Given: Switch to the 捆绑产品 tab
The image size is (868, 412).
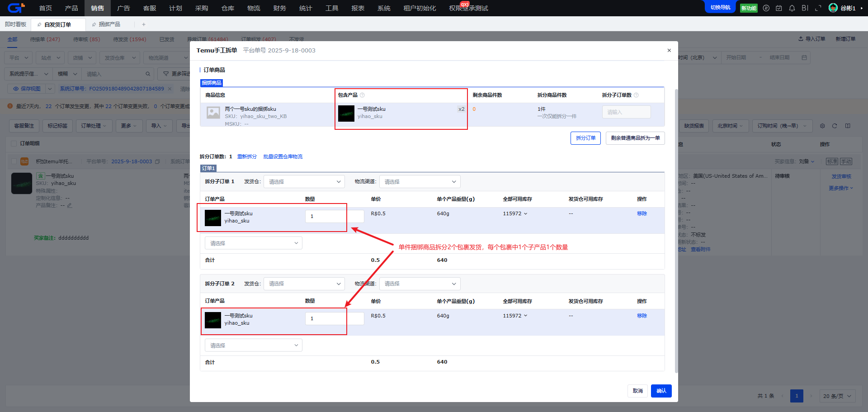Looking at the screenshot, I should pos(109,24).
